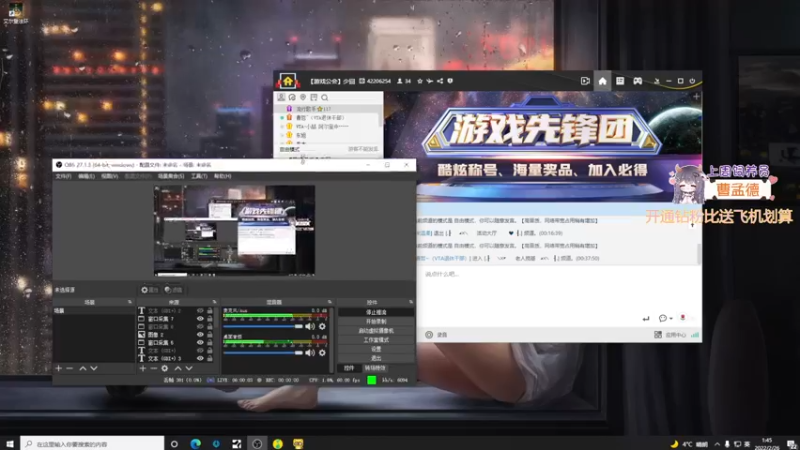Open Windows Start menu
800x450 pixels.
tap(10, 444)
